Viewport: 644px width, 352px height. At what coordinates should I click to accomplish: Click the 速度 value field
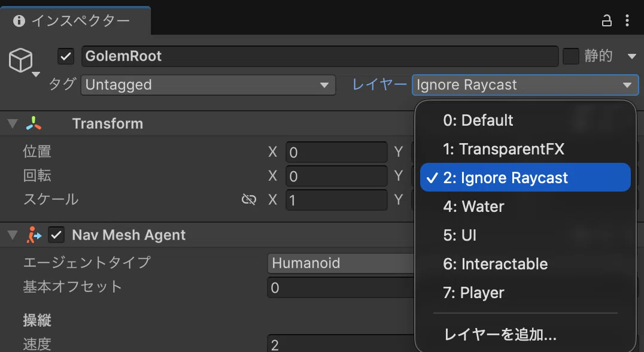[341, 344]
